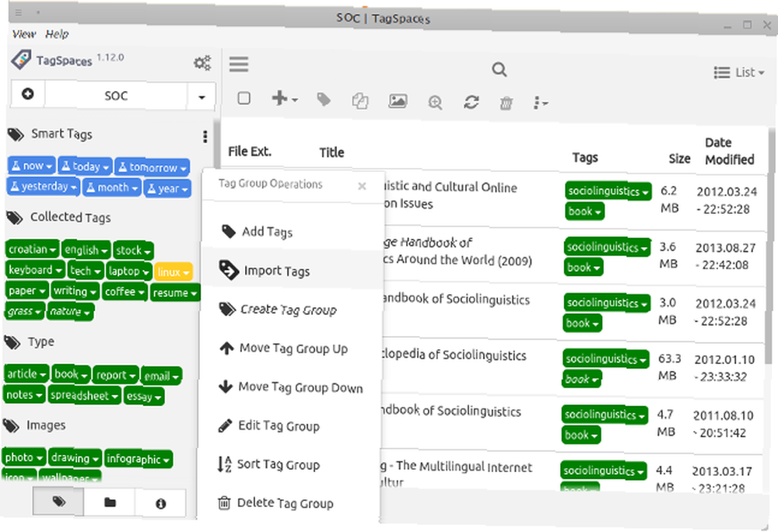Click the copy files toolbar icon
This screenshot has width=778, height=532.
tap(360, 100)
